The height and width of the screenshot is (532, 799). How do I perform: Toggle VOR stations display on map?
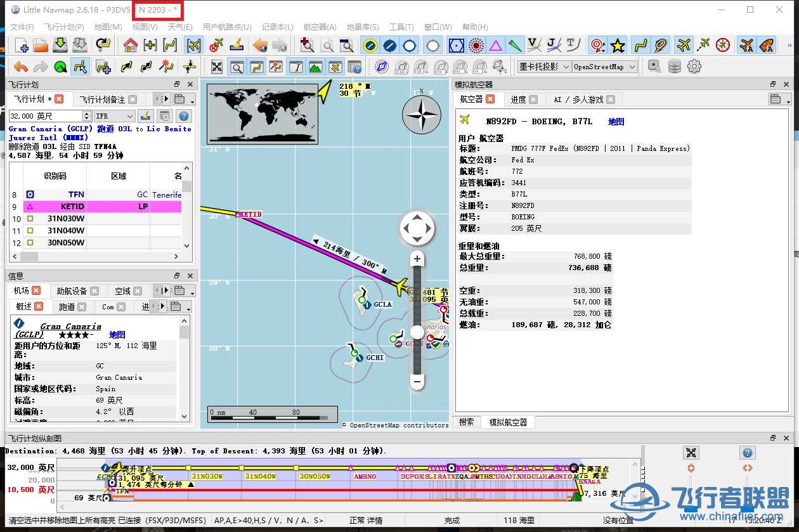coord(456,46)
